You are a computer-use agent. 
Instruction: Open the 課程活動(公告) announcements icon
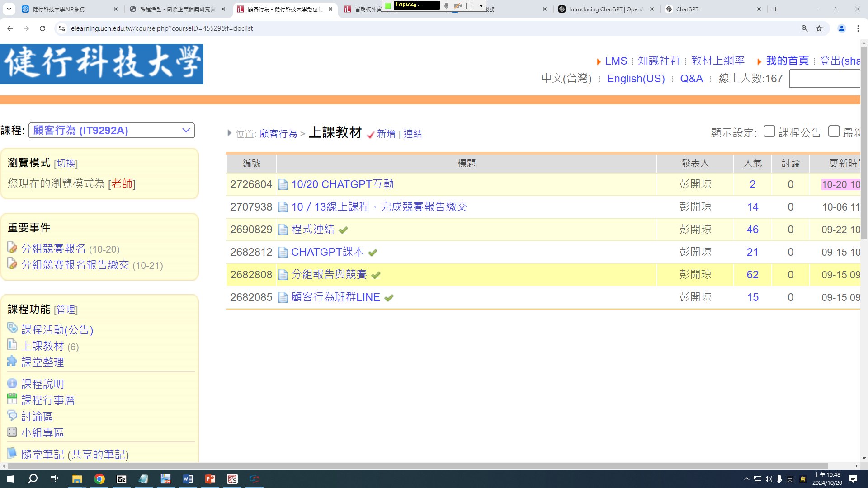[12, 328]
